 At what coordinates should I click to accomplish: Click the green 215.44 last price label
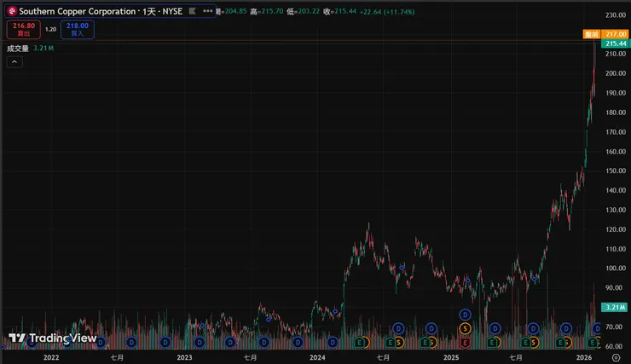pos(616,43)
